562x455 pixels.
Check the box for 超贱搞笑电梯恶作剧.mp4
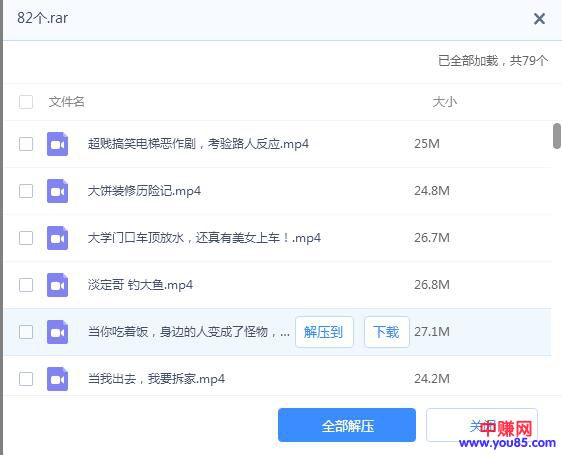point(26,144)
